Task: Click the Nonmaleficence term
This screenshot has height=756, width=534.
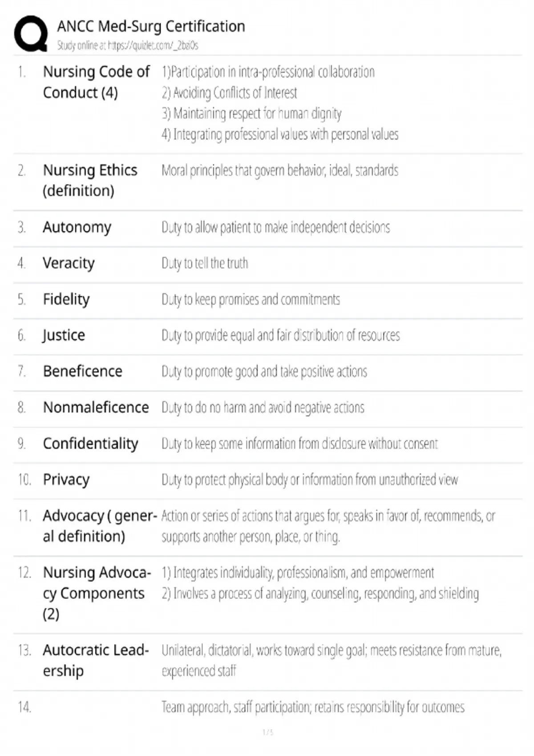Action: pos(96,407)
